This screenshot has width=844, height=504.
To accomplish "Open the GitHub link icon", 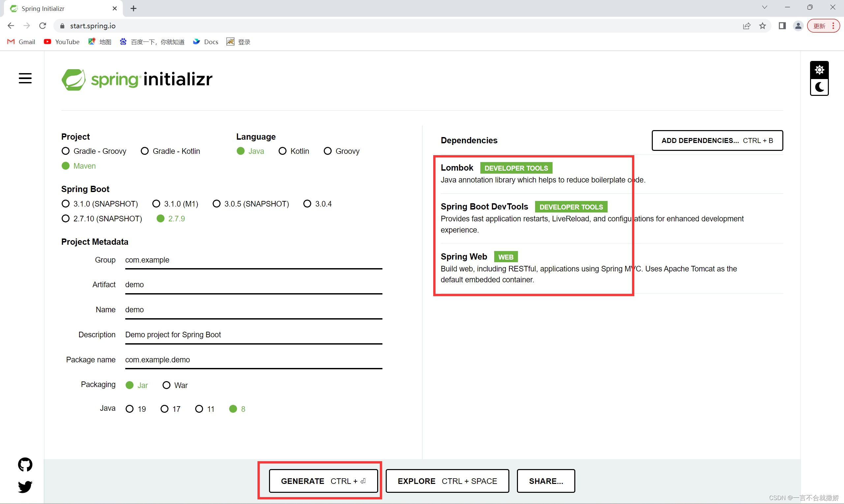I will coord(25,464).
